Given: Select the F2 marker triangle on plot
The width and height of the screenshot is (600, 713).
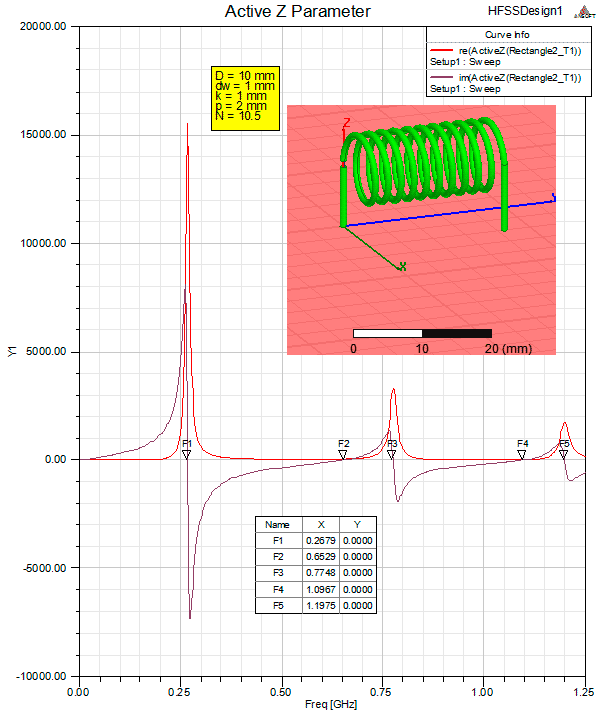Looking at the screenshot, I should coord(343,454).
